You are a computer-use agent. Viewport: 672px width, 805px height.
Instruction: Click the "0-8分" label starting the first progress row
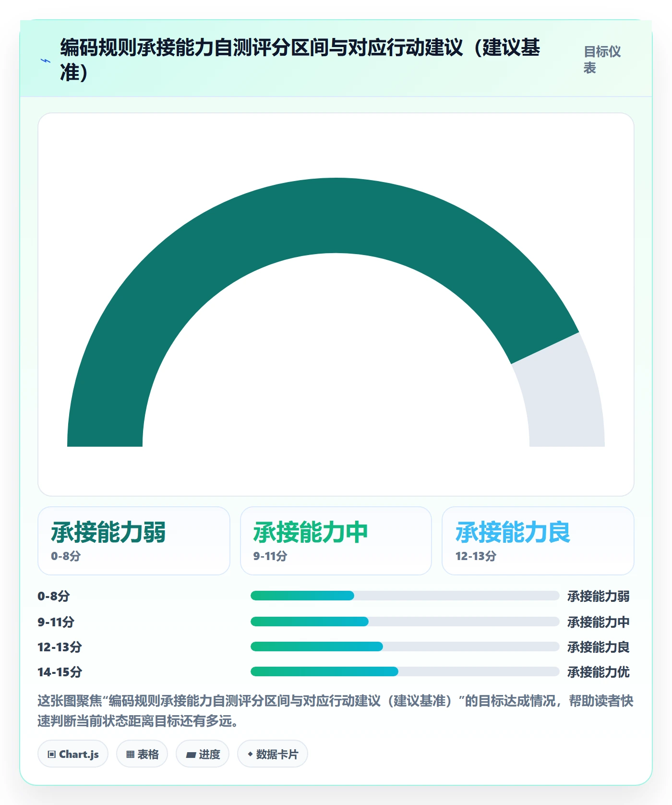point(54,596)
